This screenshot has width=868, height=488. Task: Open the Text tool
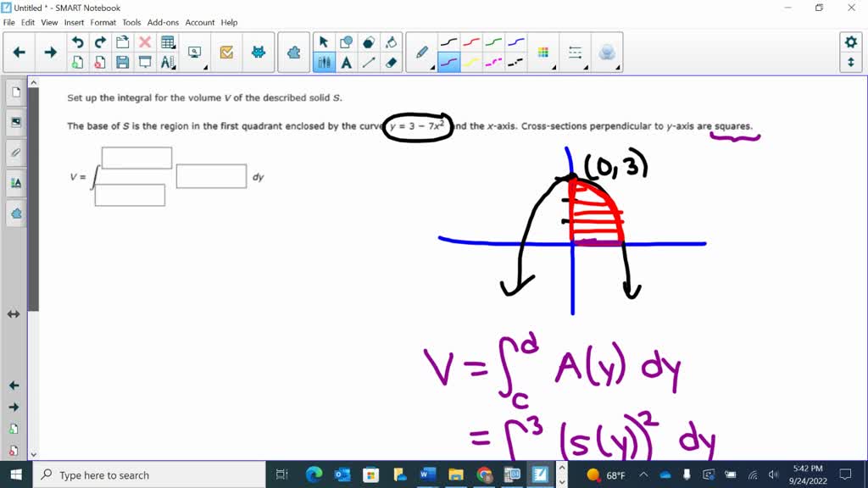346,63
